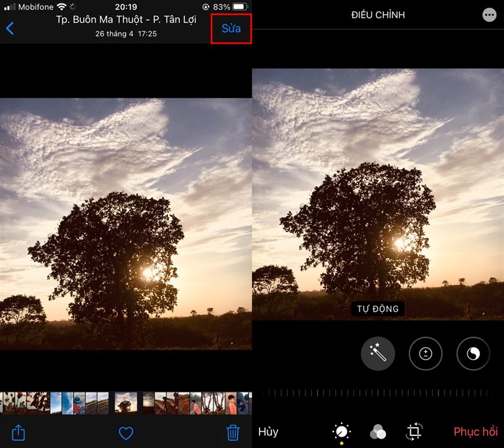The image size is (504, 448).
Task: Select the thumbnail of child with teal hat
Action: [79, 403]
